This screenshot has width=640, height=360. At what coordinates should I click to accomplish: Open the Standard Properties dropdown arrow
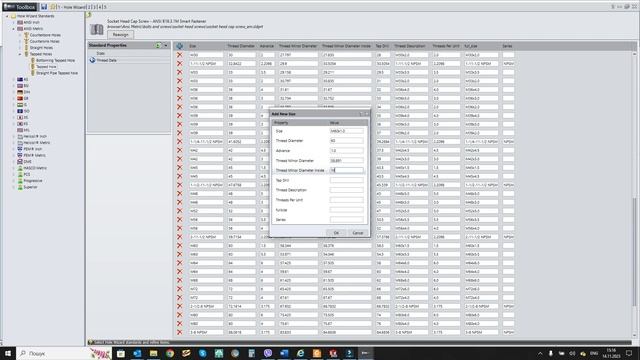click(166, 45)
